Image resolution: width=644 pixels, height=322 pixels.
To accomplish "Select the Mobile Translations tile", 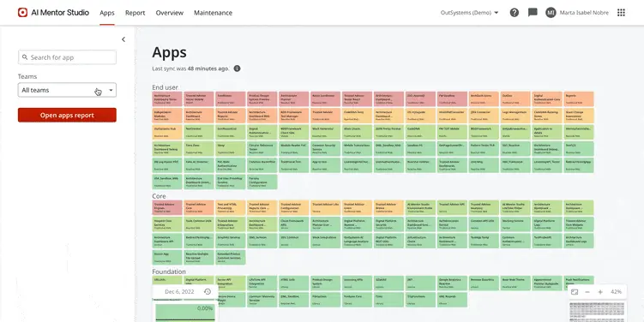I will (357, 149).
